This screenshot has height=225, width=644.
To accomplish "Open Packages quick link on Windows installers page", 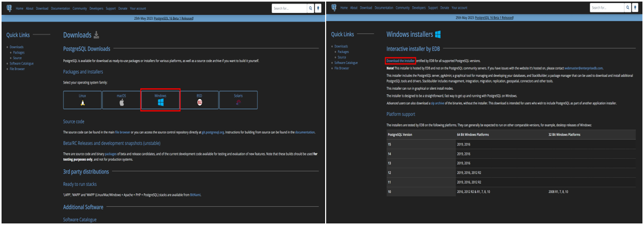I will click(343, 52).
